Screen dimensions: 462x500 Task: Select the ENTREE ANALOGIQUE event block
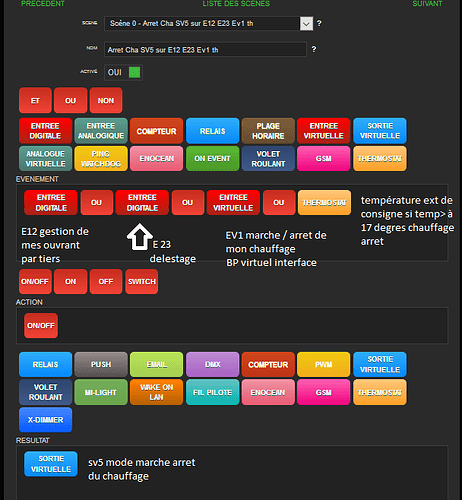click(101, 131)
